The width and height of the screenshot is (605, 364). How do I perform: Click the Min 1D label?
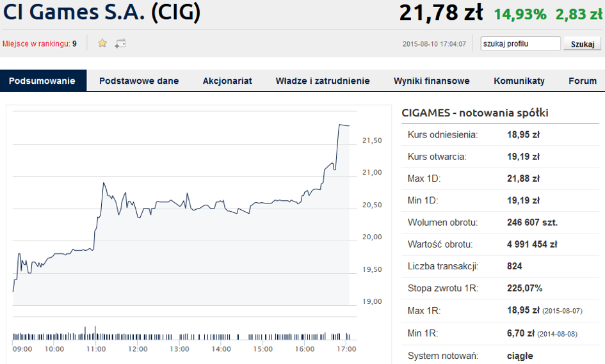tap(423, 200)
